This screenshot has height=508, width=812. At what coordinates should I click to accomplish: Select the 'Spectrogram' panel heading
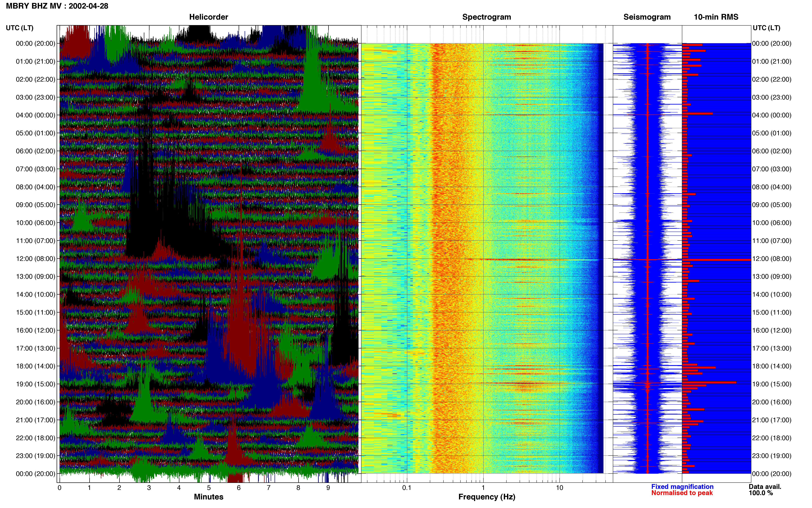click(x=487, y=17)
